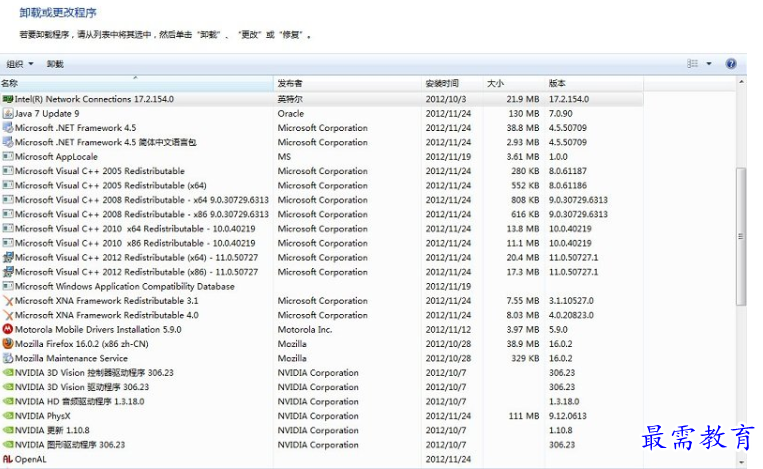This screenshot has height=469, width=763.
Task: Select Visual C++ 2010 x64 Redistributable row
Action: 321,229
